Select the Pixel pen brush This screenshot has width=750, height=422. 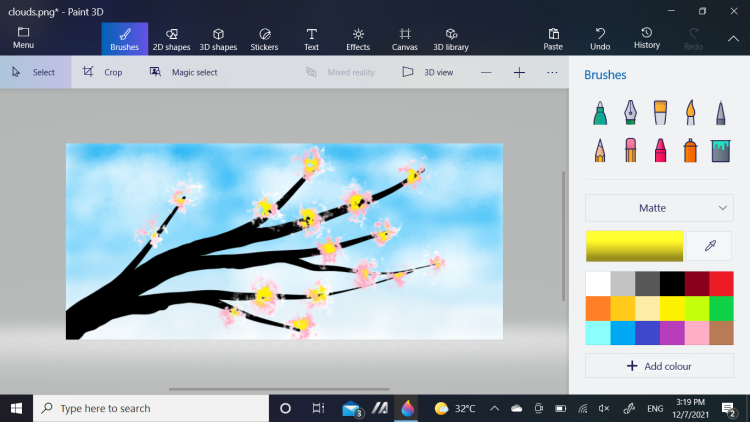720,113
